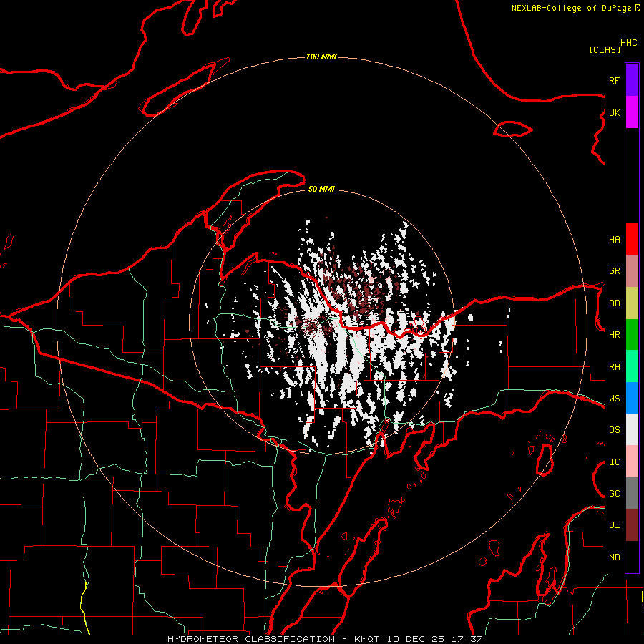Click the "RA" legend label

pyautogui.click(x=614, y=367)
